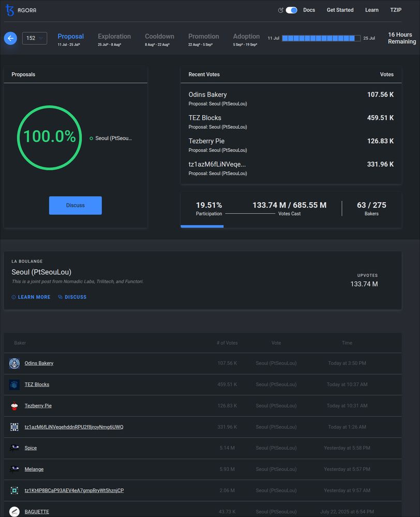The width and height of the screenshot is (420, 517).
Task: Open tz1Kt4P8BCaP93AEV4eA7gmpRryWt5hznjCP baker link
Action: point(74,491)
